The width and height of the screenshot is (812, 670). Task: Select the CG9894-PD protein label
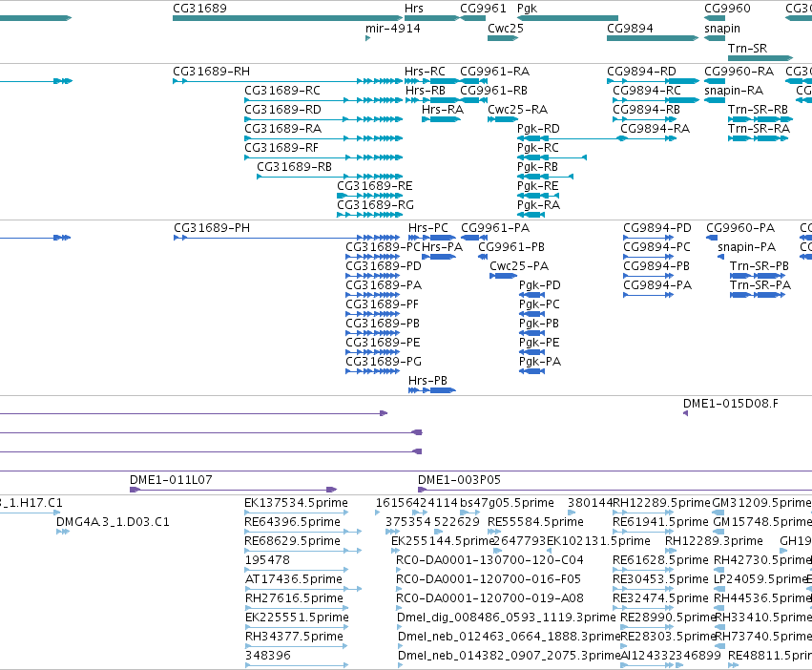[x=656, y=228]
